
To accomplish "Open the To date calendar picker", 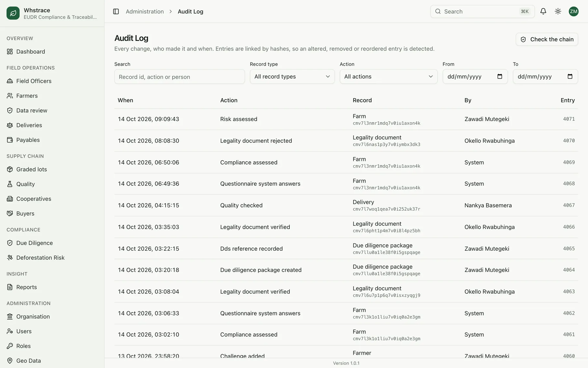I will 570,76.
